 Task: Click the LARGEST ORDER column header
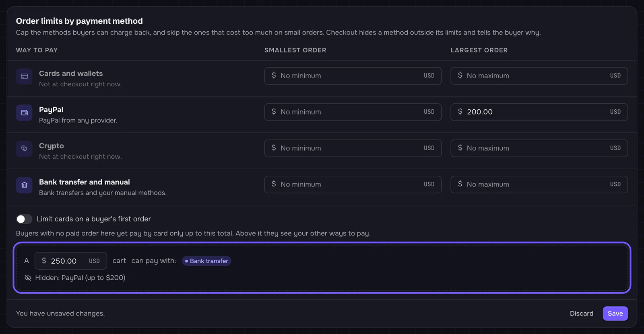(x=479, y=50)
